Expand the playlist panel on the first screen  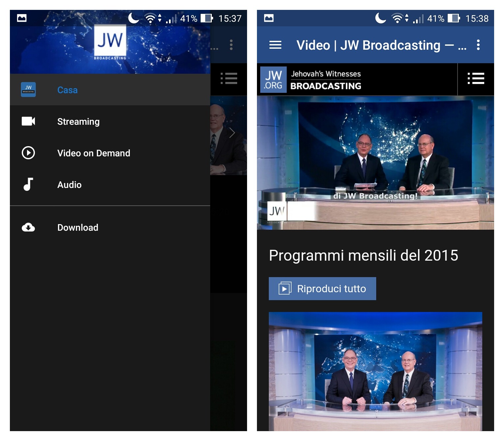(230, 79)
